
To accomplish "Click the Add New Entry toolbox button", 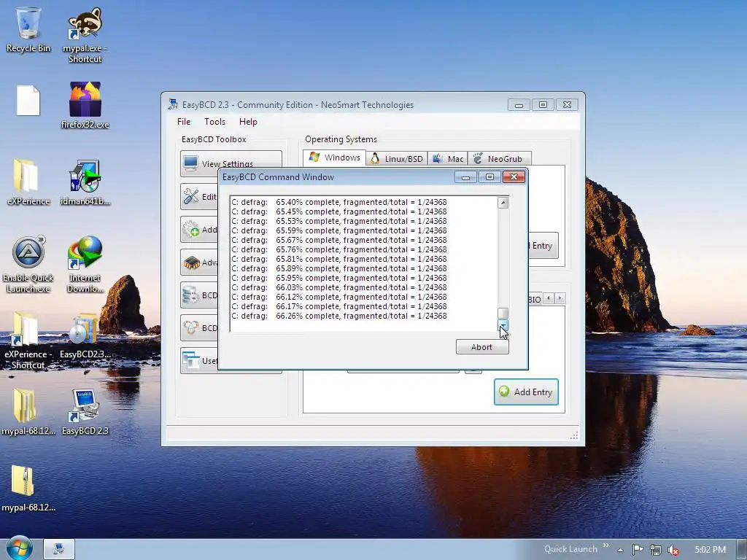I will pyautogui.click(x=199, y=230).
